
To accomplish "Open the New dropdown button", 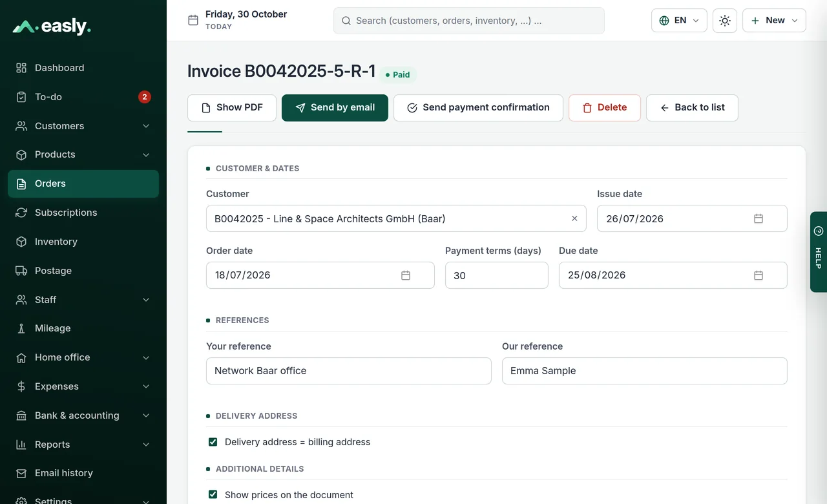I will tap(774, 21).
